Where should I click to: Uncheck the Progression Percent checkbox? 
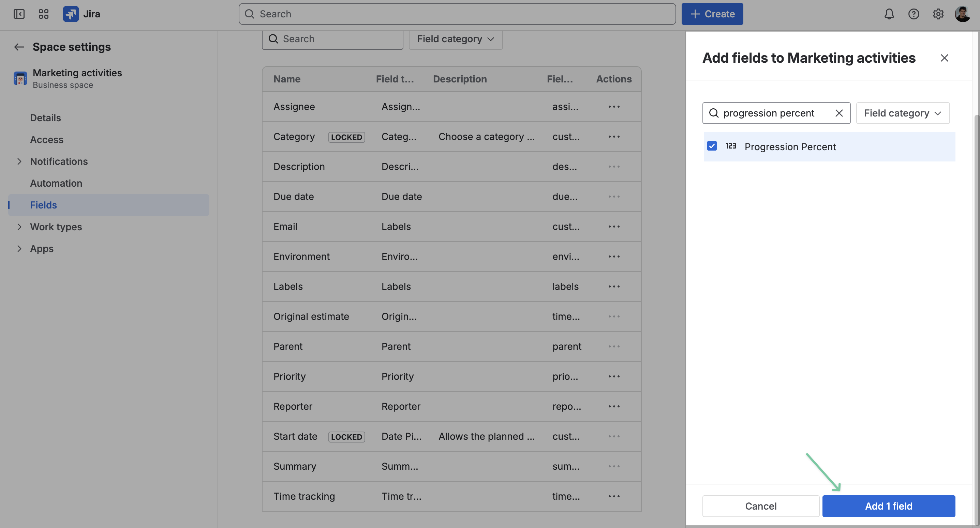(x=712, y=146)
